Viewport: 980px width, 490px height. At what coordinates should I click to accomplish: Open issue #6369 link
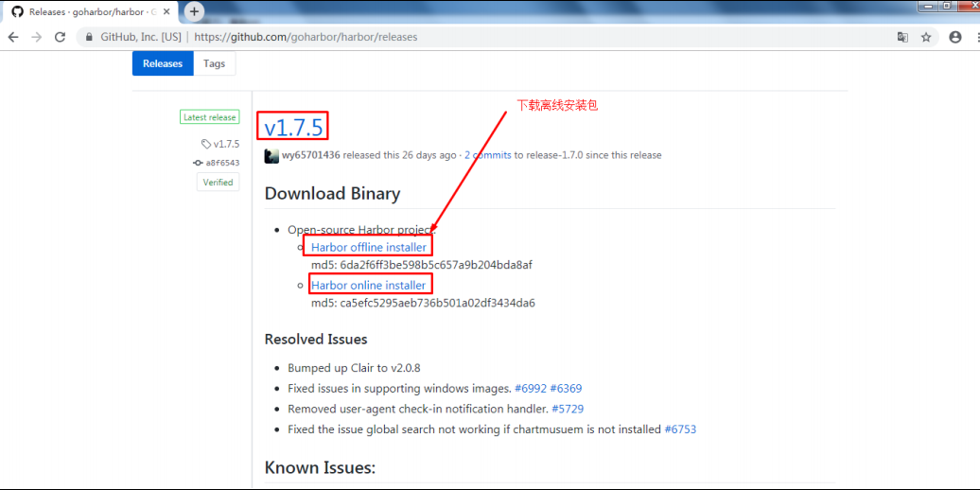(x=566, y=388)
